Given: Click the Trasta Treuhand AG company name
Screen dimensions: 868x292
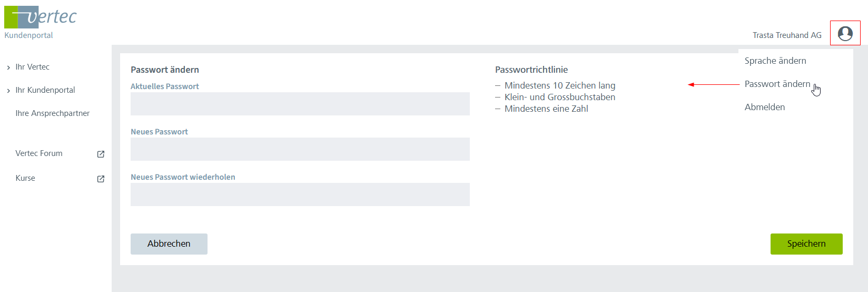Looking at the screenshot, I should coord(786,35).
